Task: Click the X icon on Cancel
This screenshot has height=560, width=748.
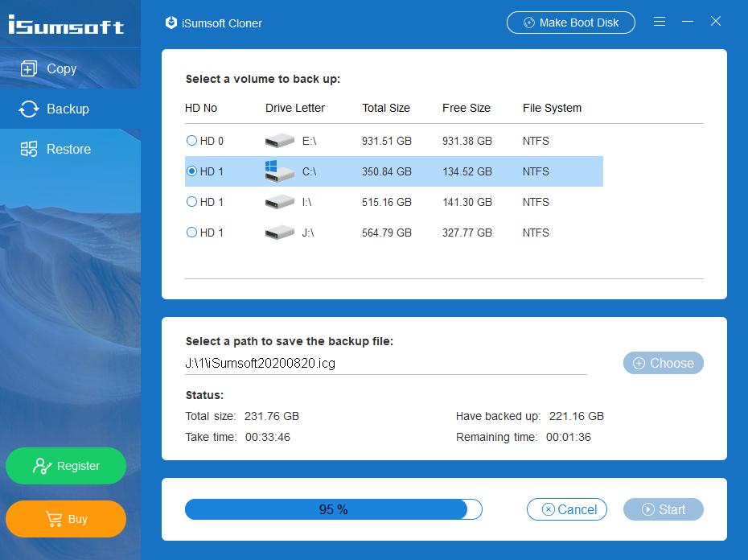Action: [548, 509]
